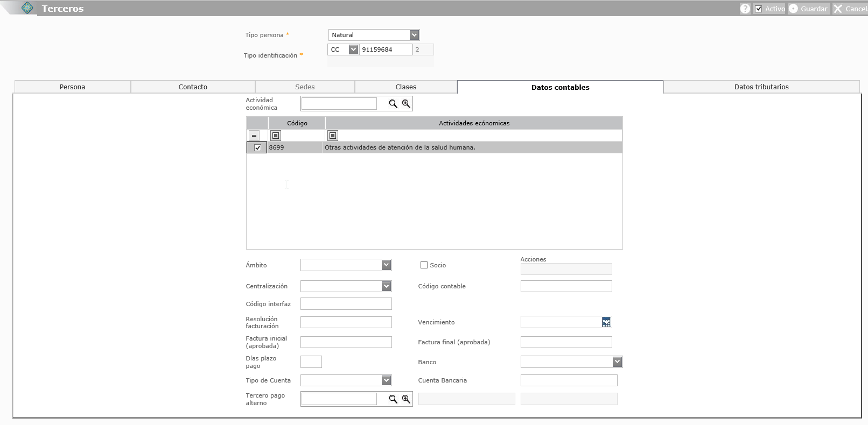This screenshot has width=868, height=425.
Task: Uncheck the row 8699 checkbox
Action: click(257, 148)
